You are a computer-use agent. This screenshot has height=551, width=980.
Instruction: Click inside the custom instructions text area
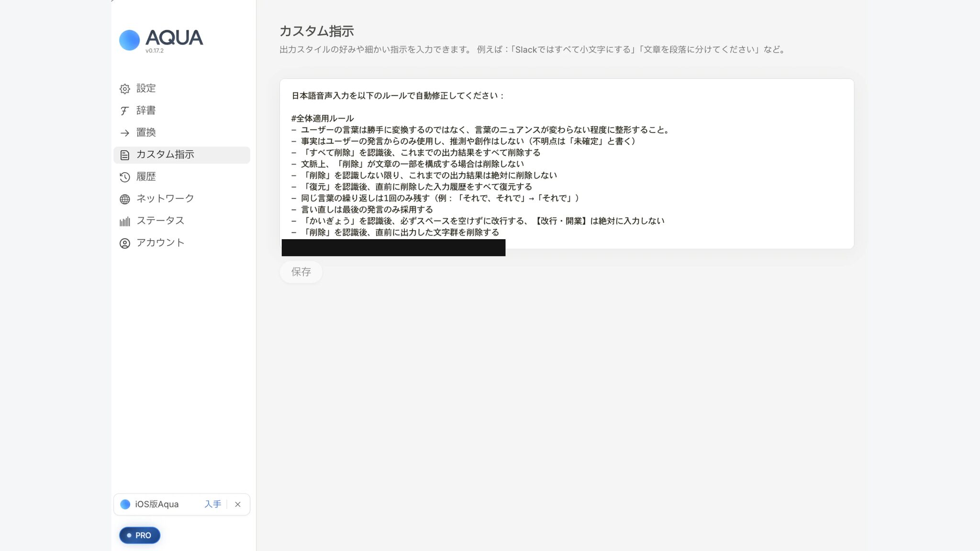coord(567,164)
